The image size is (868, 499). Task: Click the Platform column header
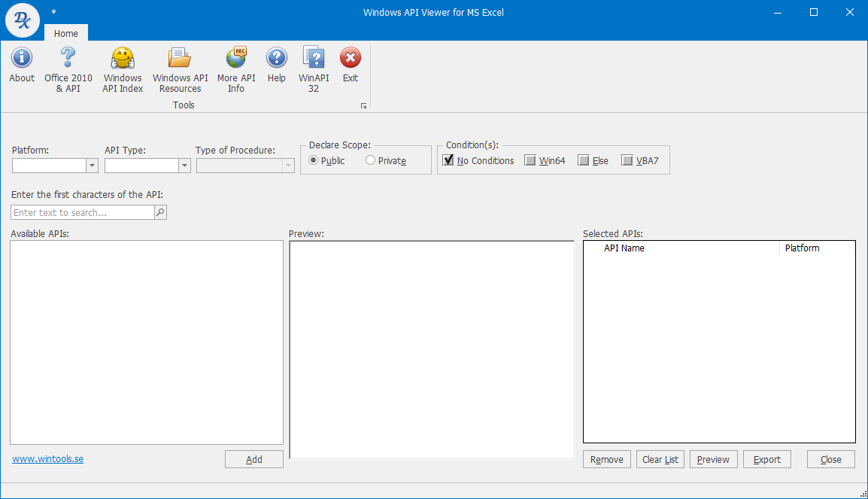817,248
